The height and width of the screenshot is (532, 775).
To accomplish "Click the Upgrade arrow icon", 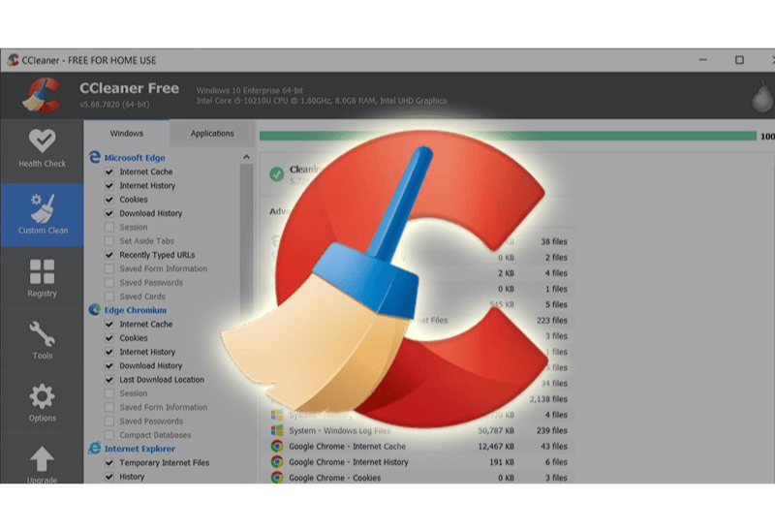I will pos(42,458).
